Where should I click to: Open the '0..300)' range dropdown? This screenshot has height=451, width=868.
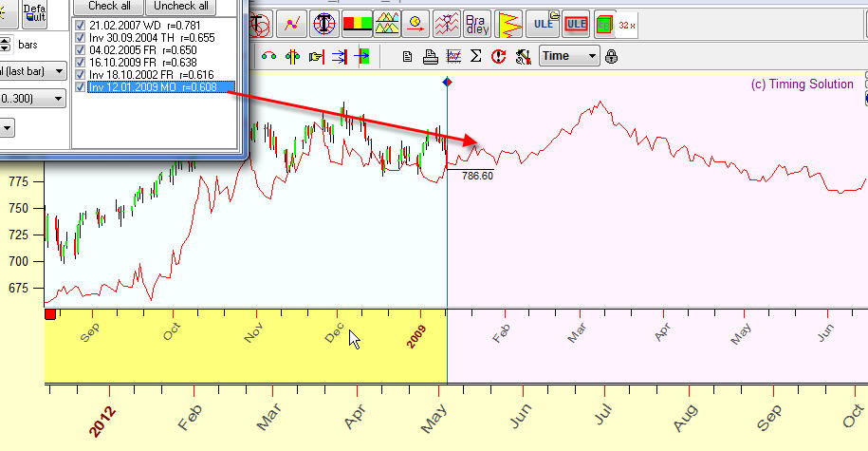(32, 99)
